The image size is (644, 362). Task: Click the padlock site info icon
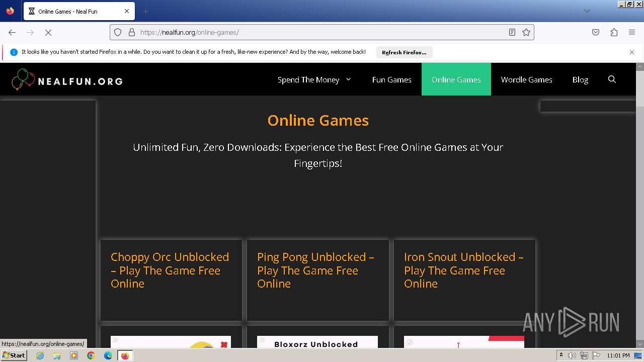click(132, 32)
